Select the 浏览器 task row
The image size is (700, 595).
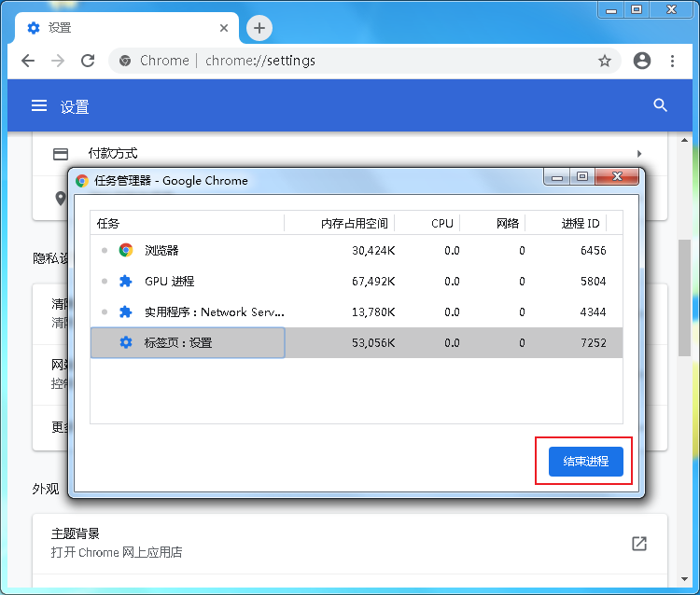coord(357,250)
